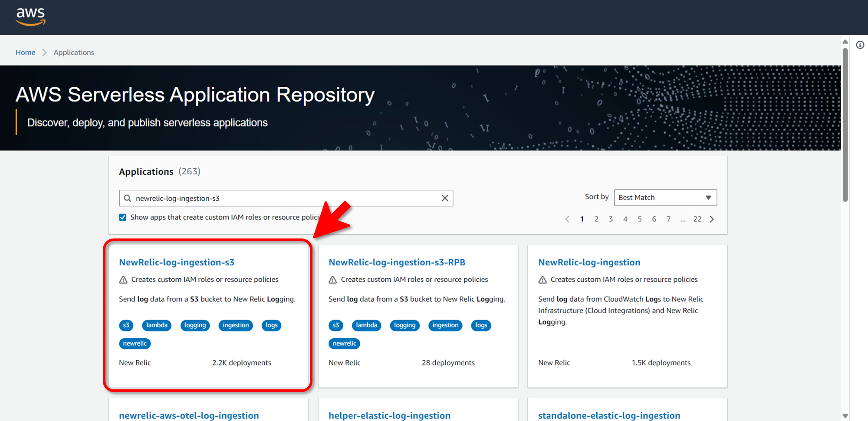Image resolution: width=868 pixels, height=421 pixels.
Task: Open the NewRelic-log-ingestion-s3 application
Action: pos(177,262)
